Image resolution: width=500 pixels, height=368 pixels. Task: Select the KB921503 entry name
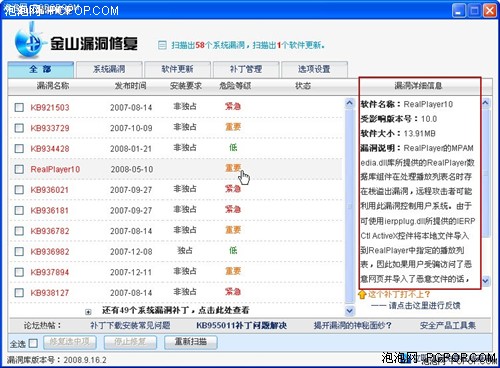pos(50,108)
